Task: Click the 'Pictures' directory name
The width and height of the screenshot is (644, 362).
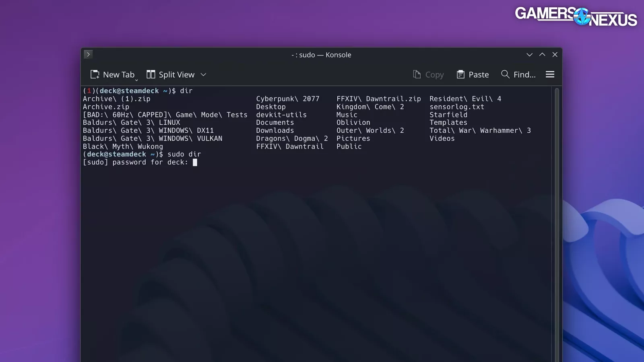Action: click(353, 139)
